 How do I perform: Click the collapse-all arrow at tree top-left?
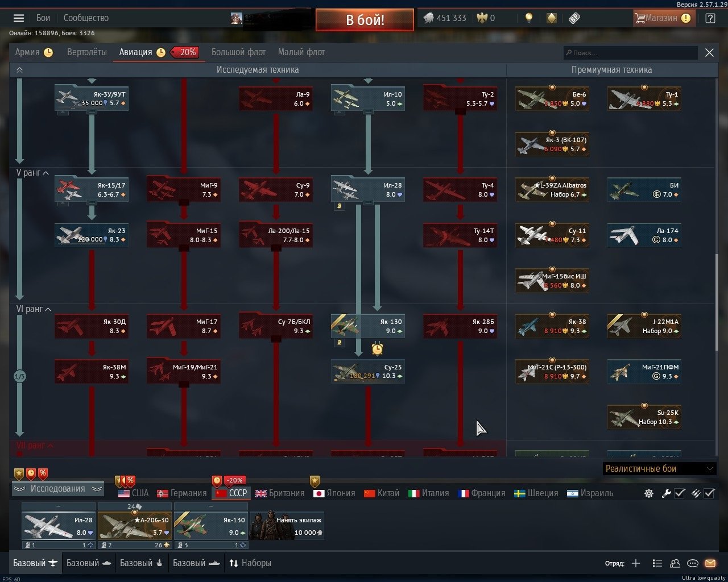[19, 70]
